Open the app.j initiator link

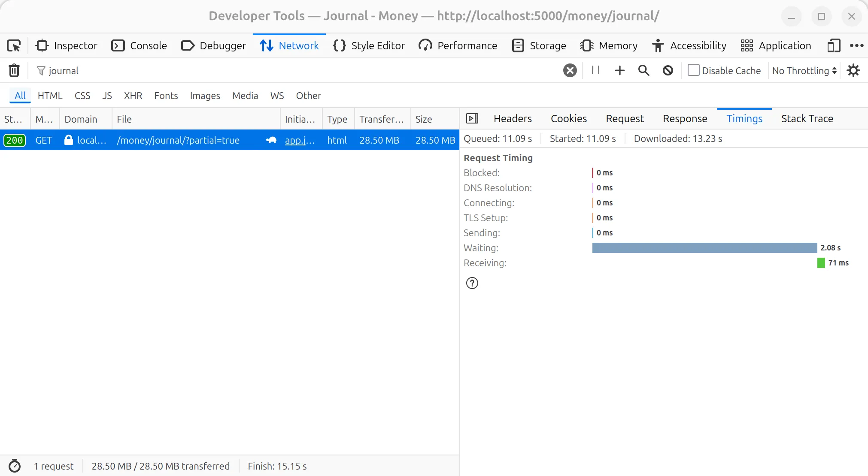tap(300, 140)
